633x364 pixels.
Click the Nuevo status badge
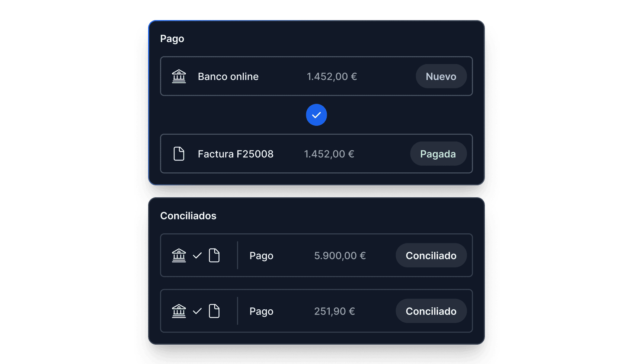[x=441, y=76]
